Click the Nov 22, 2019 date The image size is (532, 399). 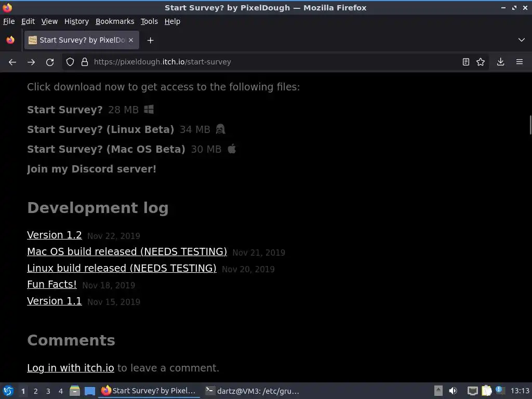point(114,236)
